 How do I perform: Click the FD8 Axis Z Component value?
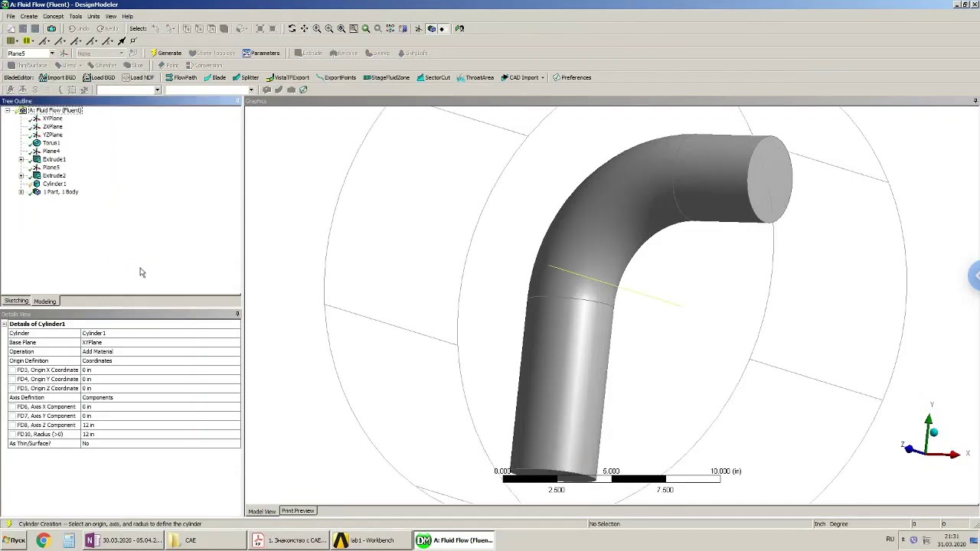[x=160, y=425]
